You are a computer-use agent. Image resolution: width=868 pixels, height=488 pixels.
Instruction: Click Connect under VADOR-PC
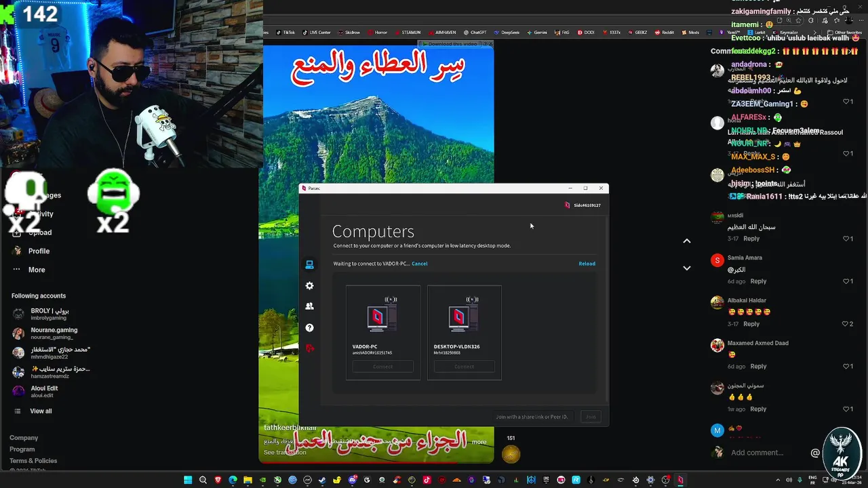382,367
